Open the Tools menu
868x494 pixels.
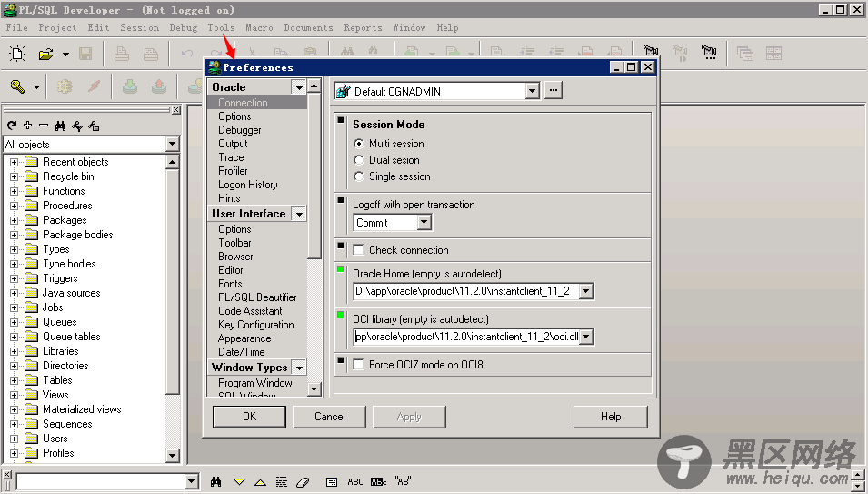[222, 27]
